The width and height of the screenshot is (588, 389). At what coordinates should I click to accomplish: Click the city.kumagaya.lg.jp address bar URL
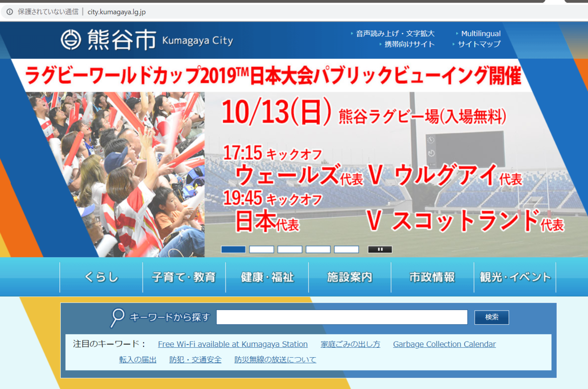tap(117, 12)
